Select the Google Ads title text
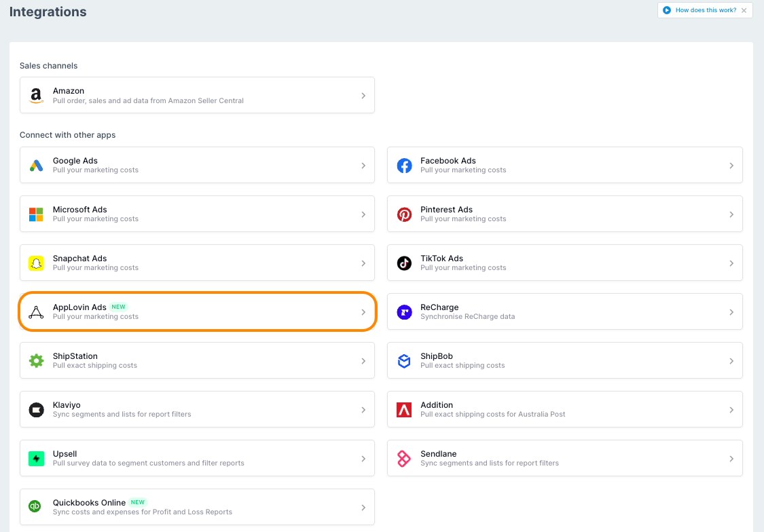Viewport: 764px width, 532px height. pos(75,161)
